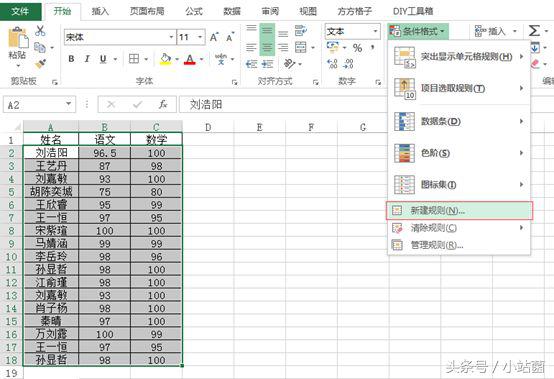Viewport: 554px width, 379px height.
Task: Click the Cut scissors icon
Action: (x=40, y=31)
